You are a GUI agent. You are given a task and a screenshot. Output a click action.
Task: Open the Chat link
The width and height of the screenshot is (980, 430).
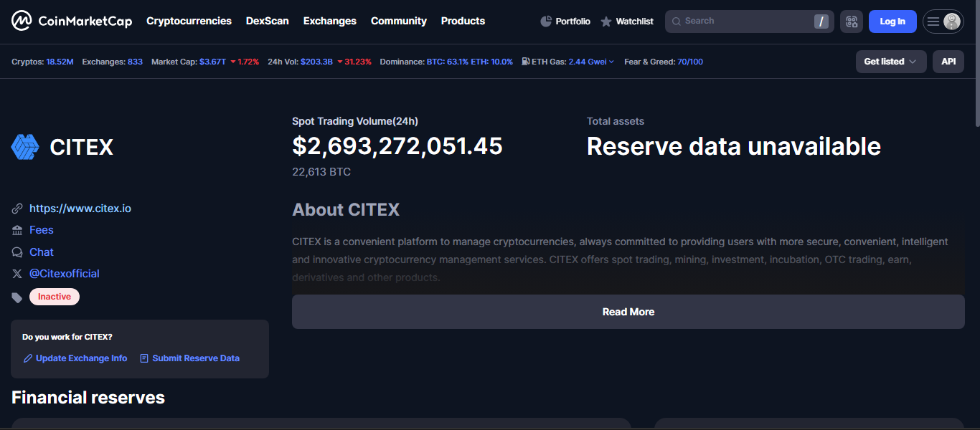(42, 252)
